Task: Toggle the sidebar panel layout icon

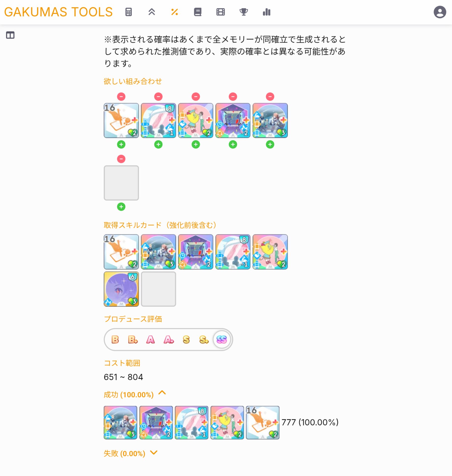Action: click(10, 35)
